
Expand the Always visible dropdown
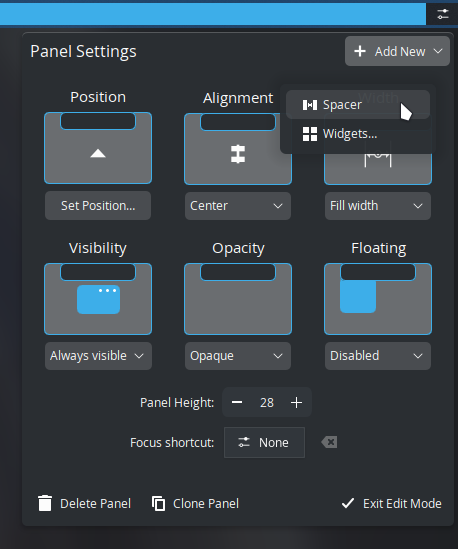[98, 356]
